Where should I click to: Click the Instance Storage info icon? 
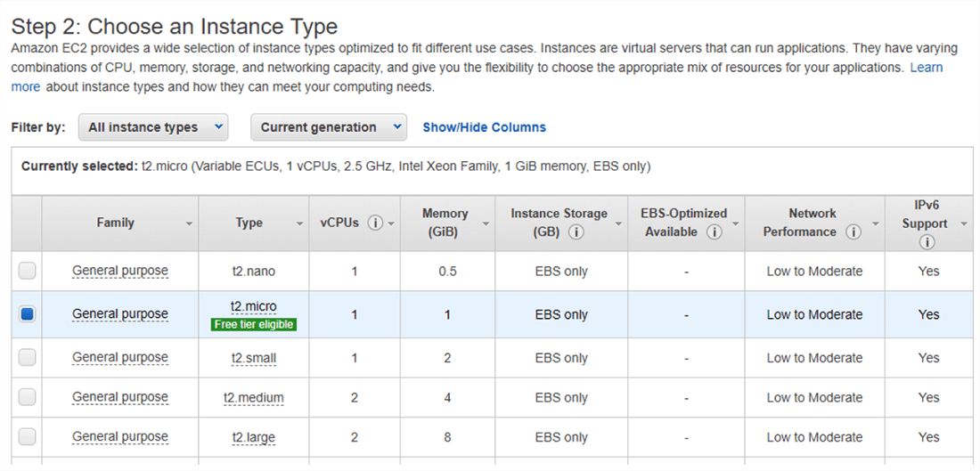pyautogui.click(x=576, y=232)
